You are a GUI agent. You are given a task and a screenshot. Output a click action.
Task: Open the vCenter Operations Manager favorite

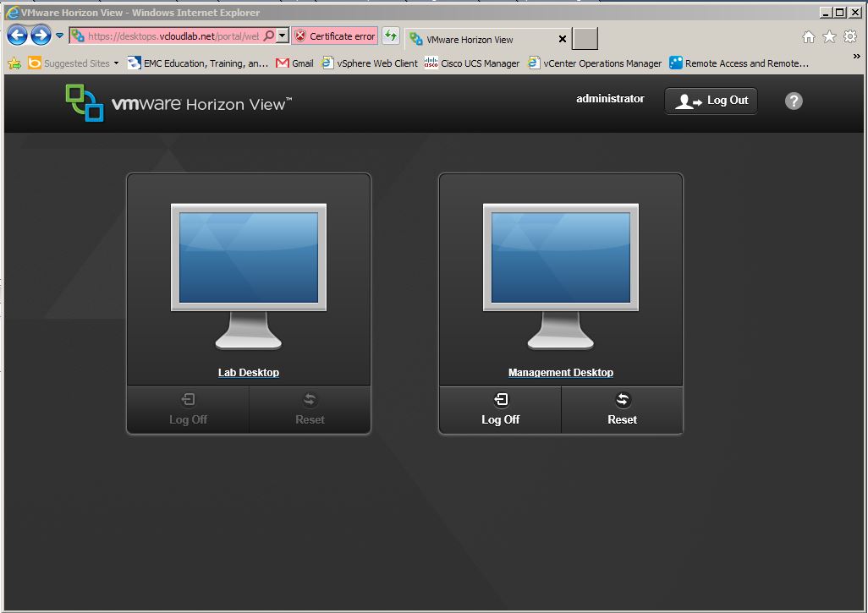coord(594,63)
